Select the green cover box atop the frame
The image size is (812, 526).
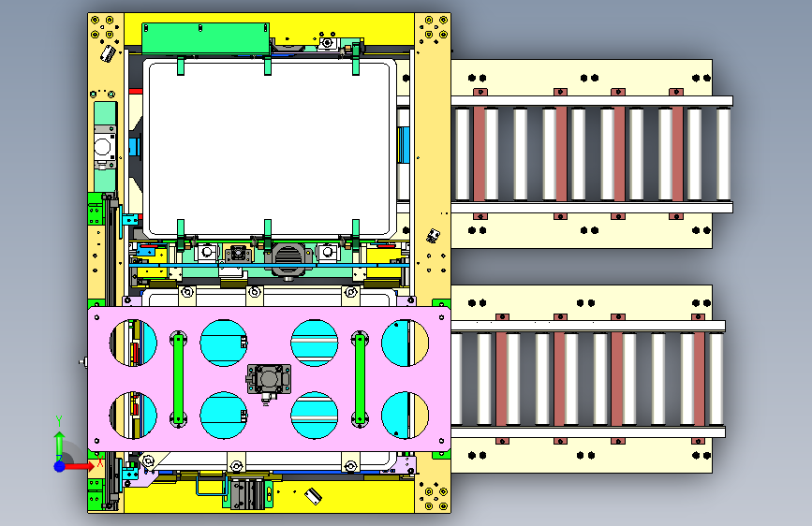tap(205, 37)
